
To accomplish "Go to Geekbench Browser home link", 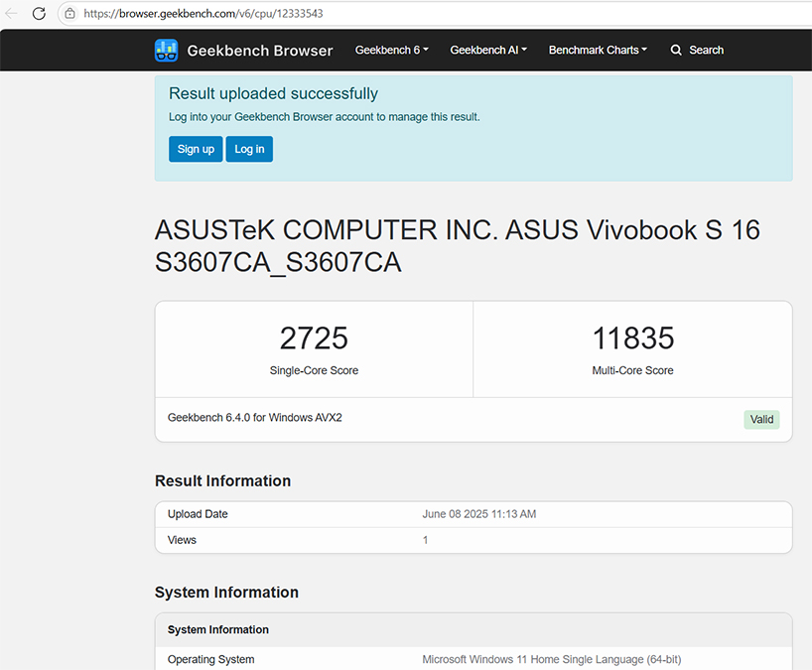I will click(x=260, y=51).
